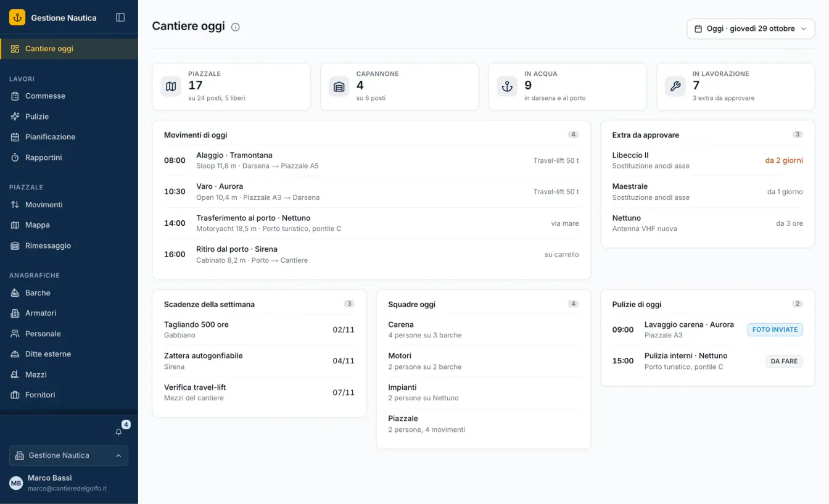
Task: Click the MB user avatar
Action: coord(16,483)
